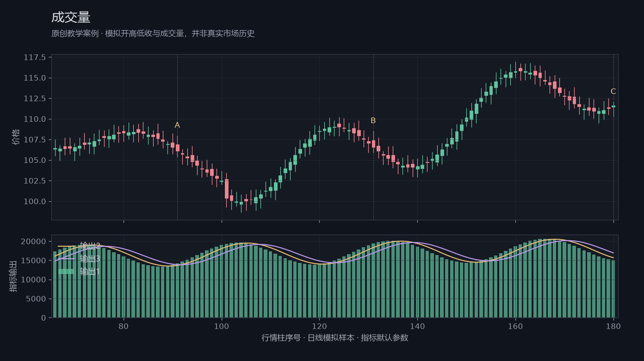Select the 输出2 legend label
This screenshot has height=361, width=644.
(x=90, y=246)
